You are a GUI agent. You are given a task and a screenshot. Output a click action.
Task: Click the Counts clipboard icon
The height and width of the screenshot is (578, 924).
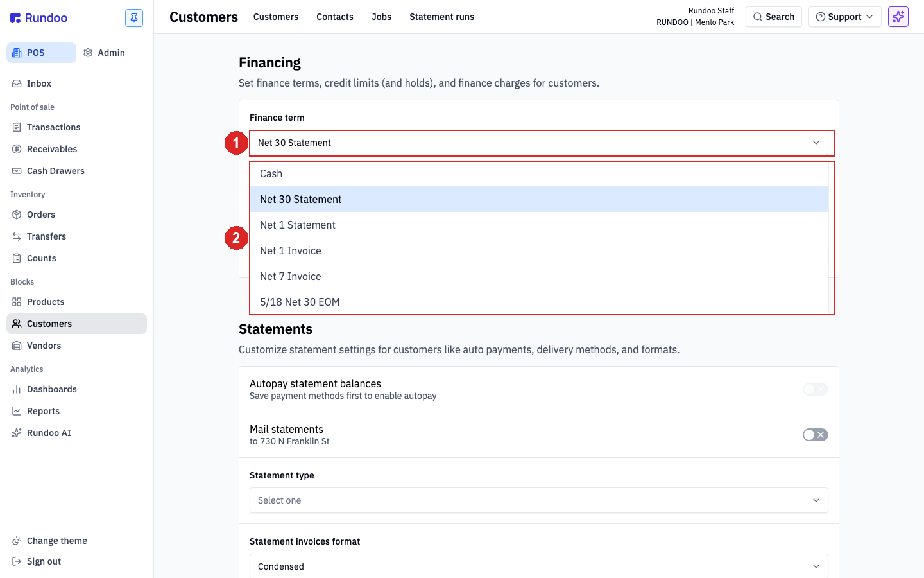(x=17, y=258)
